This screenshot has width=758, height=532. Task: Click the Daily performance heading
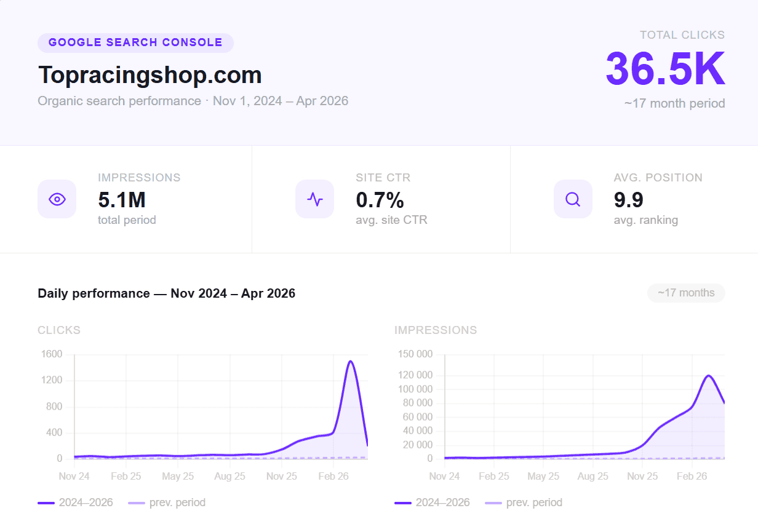(167, 293)
